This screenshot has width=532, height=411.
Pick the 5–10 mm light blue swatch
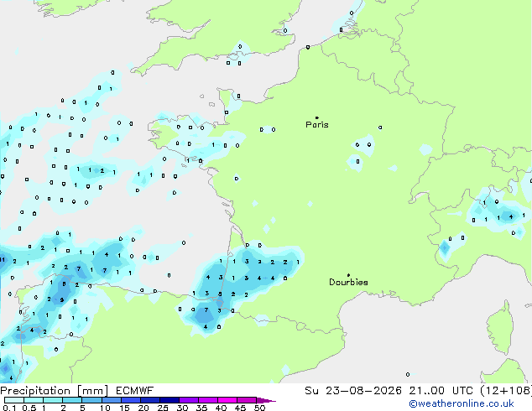point(91,400)
